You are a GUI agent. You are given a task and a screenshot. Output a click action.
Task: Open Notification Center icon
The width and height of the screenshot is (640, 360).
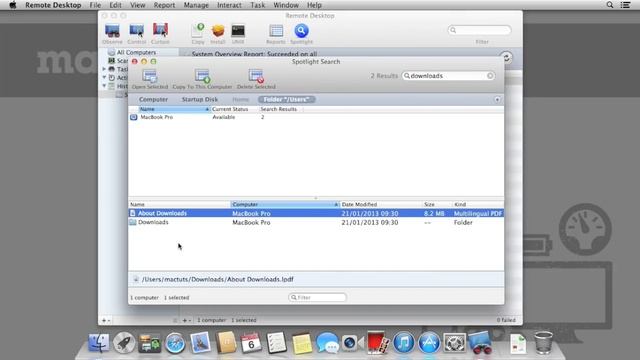pos(625,5)
